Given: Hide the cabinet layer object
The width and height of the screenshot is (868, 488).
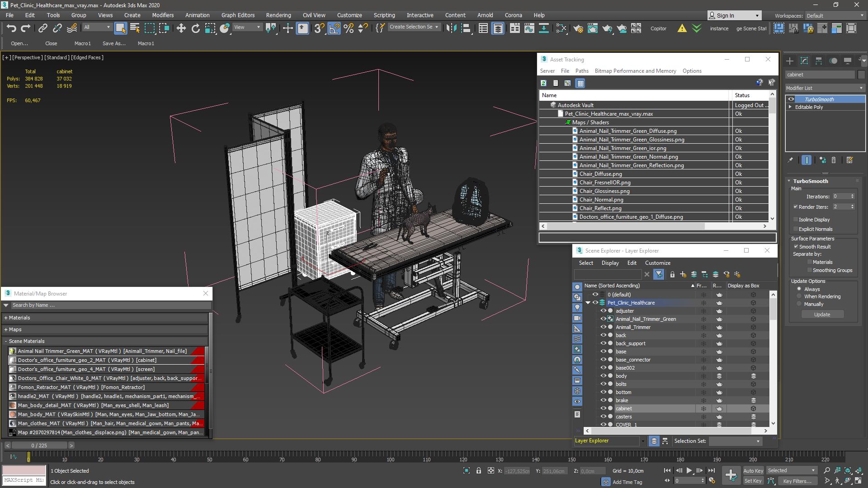Looking at the screenshot, I should tap(603, 408).
